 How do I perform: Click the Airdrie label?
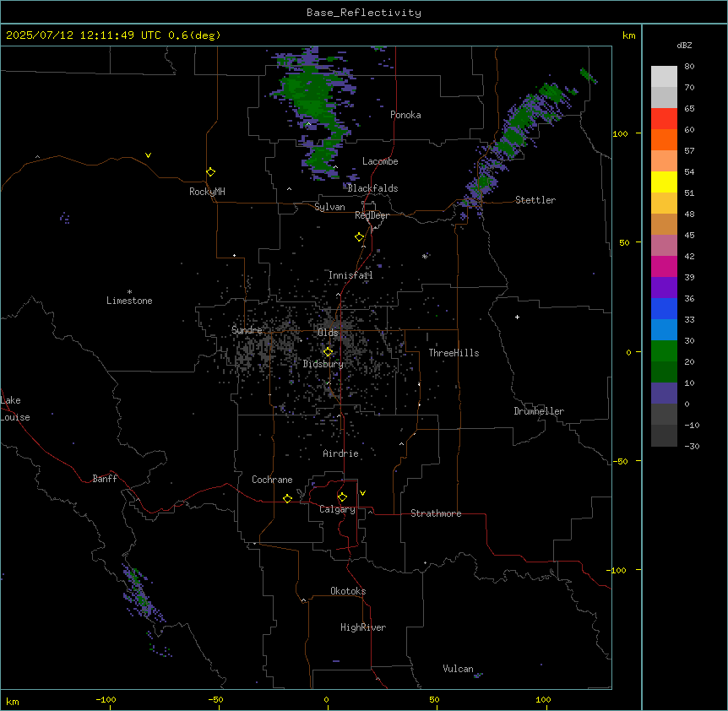[340, 453]
